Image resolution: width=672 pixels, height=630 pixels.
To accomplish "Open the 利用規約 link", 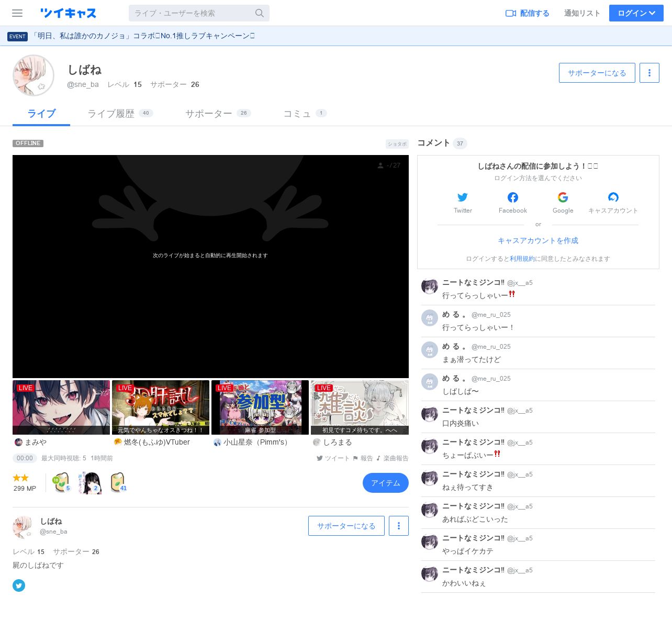I will [x=522, y=259].
